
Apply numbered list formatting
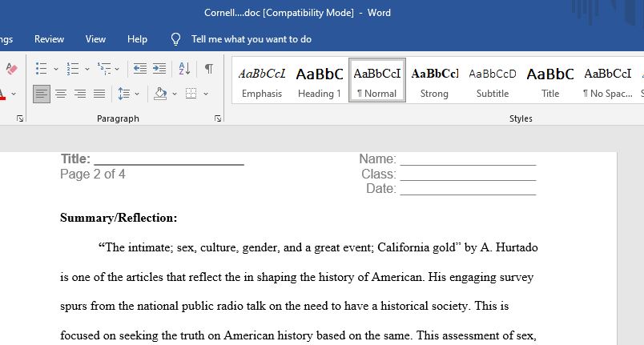73,69
